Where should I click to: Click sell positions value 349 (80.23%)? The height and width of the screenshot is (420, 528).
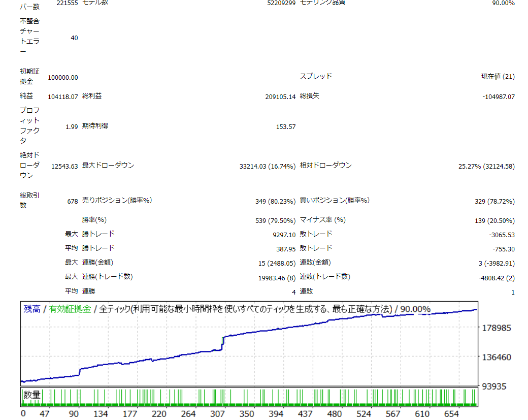(275, 201)
